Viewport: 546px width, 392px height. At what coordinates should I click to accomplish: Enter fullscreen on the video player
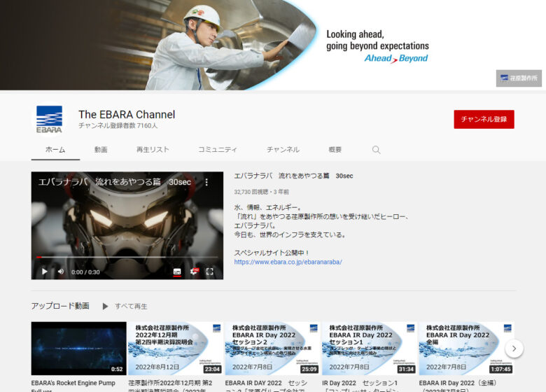[209, 272]
